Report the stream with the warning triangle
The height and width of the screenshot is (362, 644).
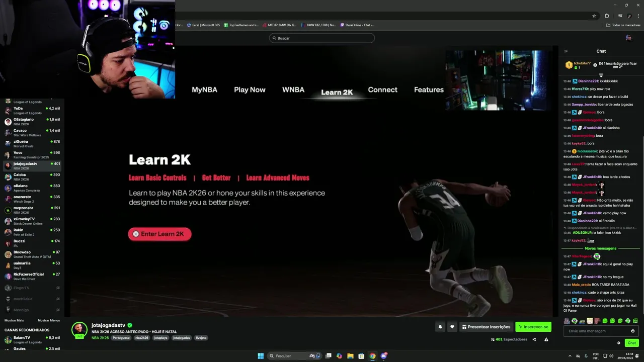coord(546,339)
